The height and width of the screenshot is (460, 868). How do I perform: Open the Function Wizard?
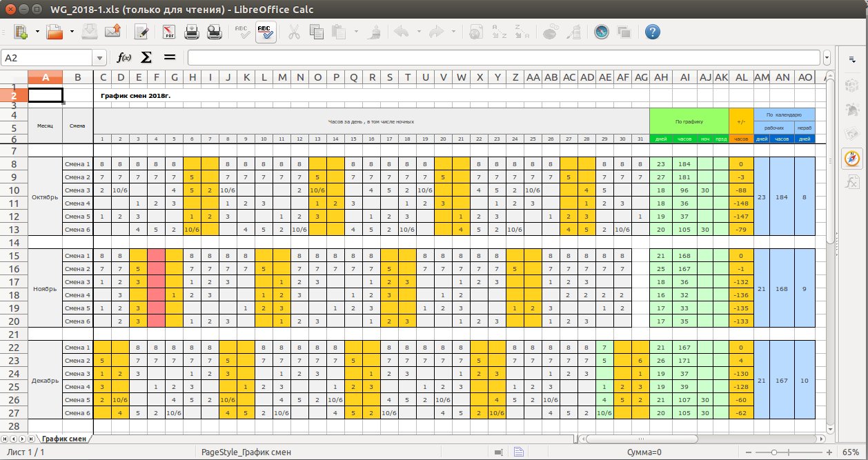(x=124, y=58)
